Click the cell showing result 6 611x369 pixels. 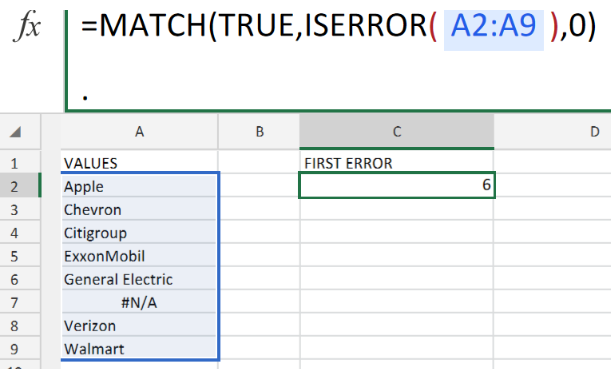pos(397,185)
